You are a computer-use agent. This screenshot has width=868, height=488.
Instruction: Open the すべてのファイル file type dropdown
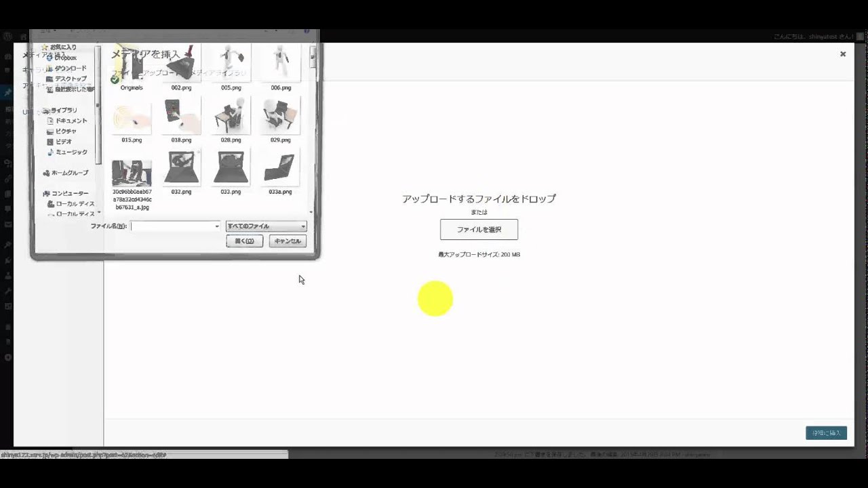tap(266, 226)
